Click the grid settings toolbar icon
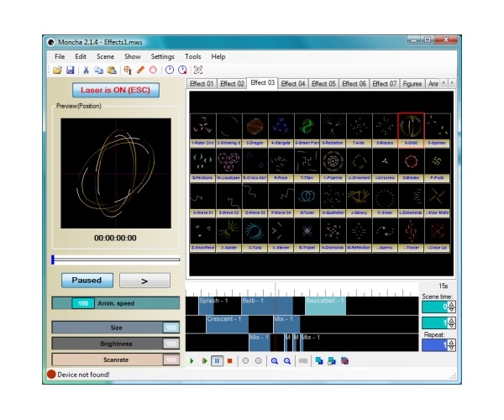Screen dimensions: 504x420 point(128,70)
